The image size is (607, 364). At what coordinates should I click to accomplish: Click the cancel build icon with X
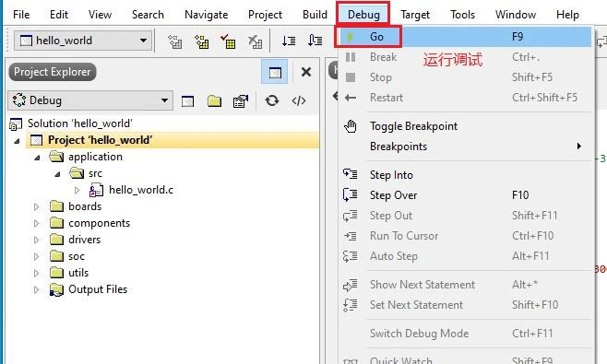point(255,41)
